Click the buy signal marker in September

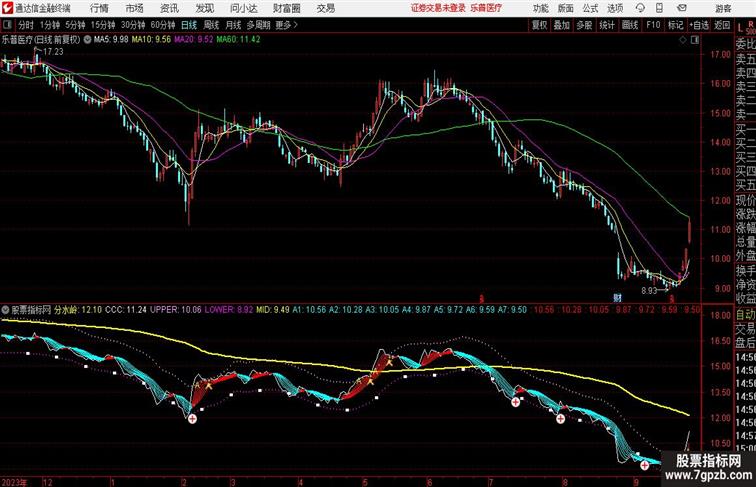(x=645, y=465)
